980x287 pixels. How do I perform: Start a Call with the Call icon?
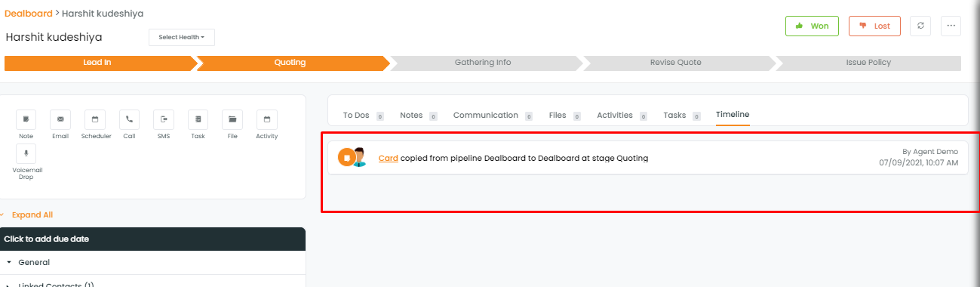coord(129,119)
